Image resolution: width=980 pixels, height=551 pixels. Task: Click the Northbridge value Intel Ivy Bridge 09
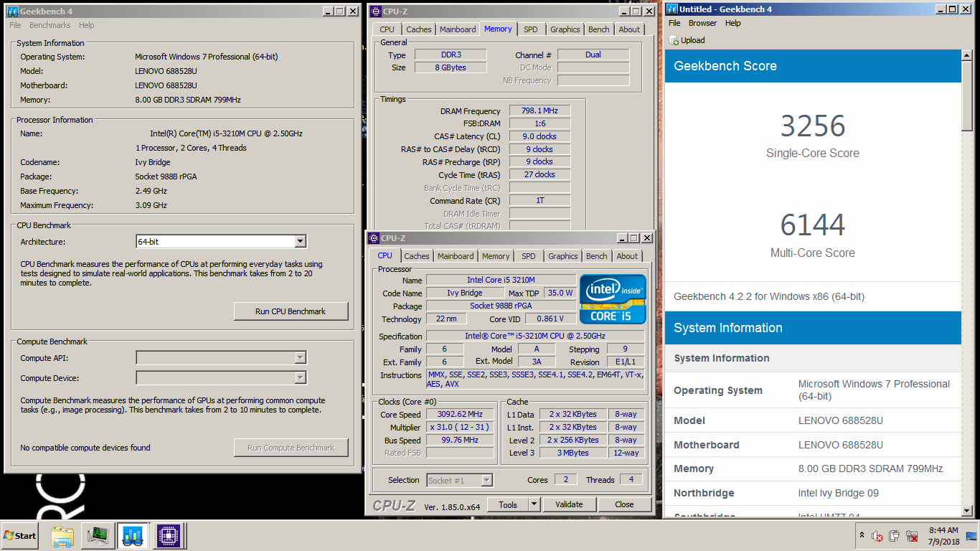click(x=838, y=493)
